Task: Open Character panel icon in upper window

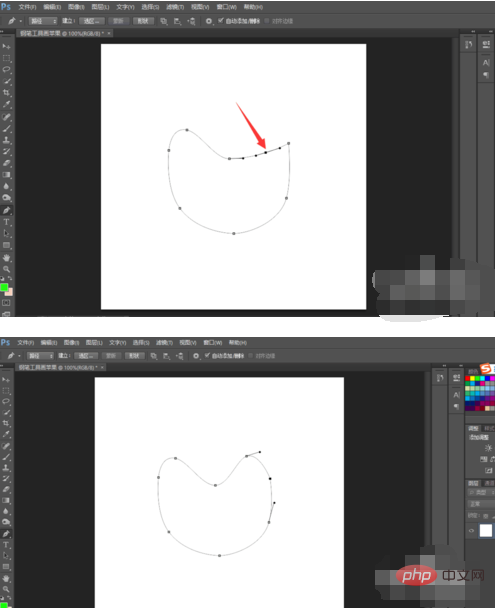Action: click(486, 62)
